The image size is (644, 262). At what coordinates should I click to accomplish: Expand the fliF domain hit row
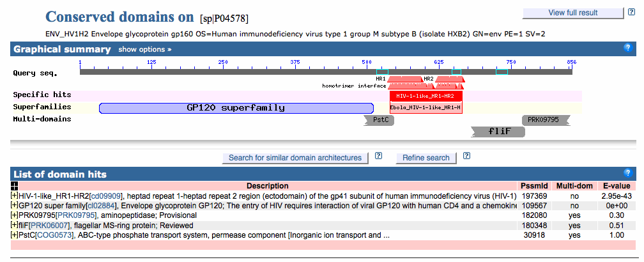tap(15, 225)
